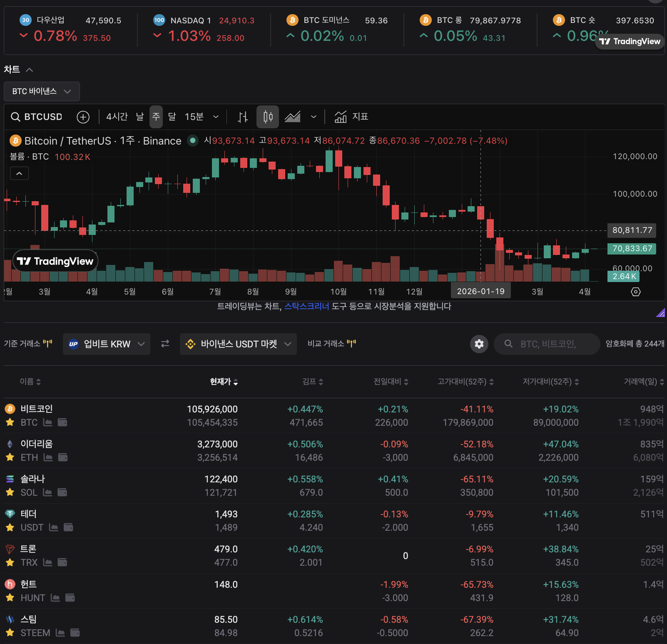Open the BTC 바이낸스 chart selector
This screenshot has width=667, height=644.
click(42, 91)
